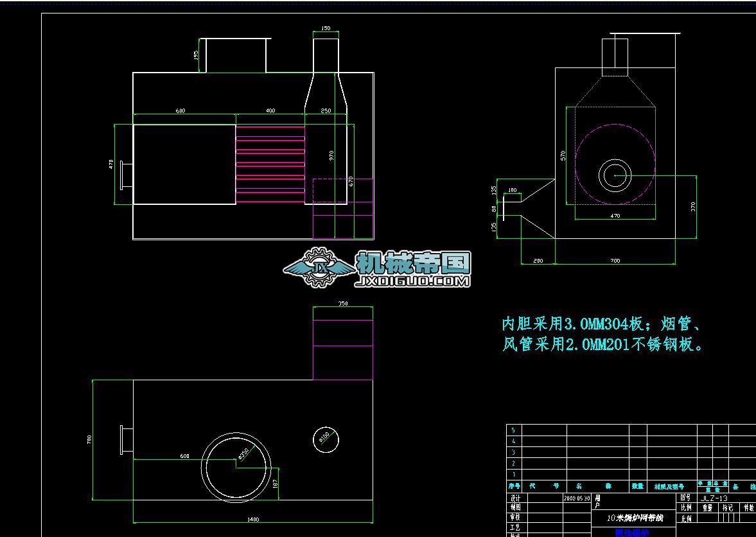Select the 570 vertical dimension text
Image resolution: width=756 pixels, height=537 pixels.
[563, 155]
